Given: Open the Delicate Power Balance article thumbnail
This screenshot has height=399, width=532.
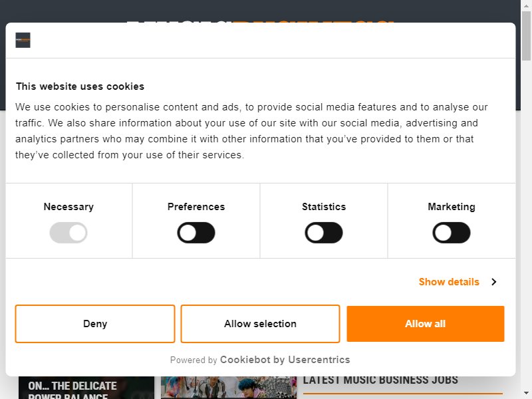Looking at the screenshot, I should pos(86,388).
